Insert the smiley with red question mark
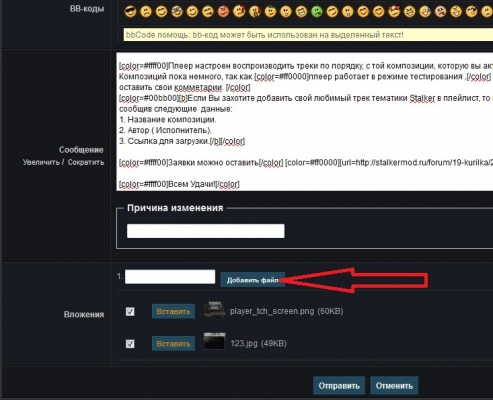This screenshot has width=493, height=400. [239, 12]
